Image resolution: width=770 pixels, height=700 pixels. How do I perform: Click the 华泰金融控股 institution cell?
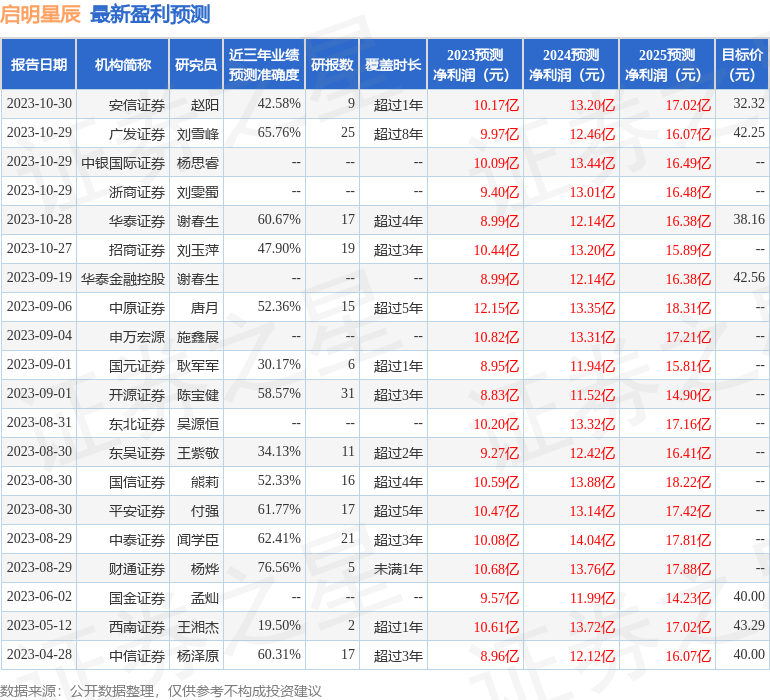tap(123, 279)
